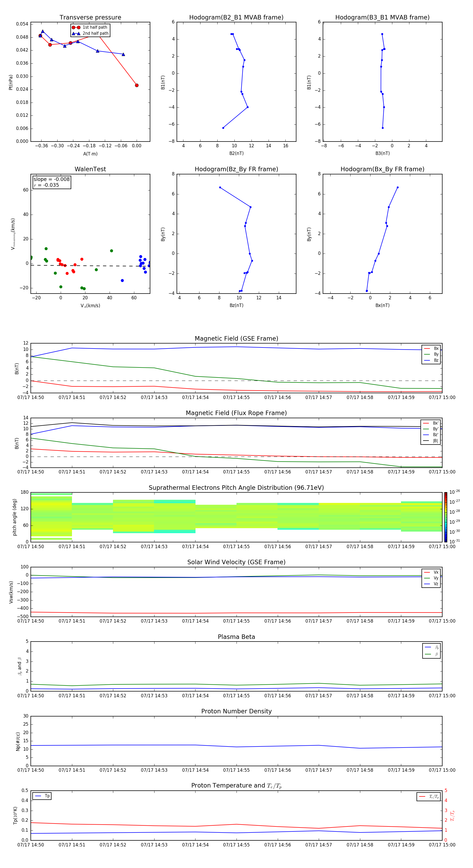The height and width of the screenshot is (868, 473).
Task: Click the 'B2(nT)' x-axis label
Action: pos(236,153)
